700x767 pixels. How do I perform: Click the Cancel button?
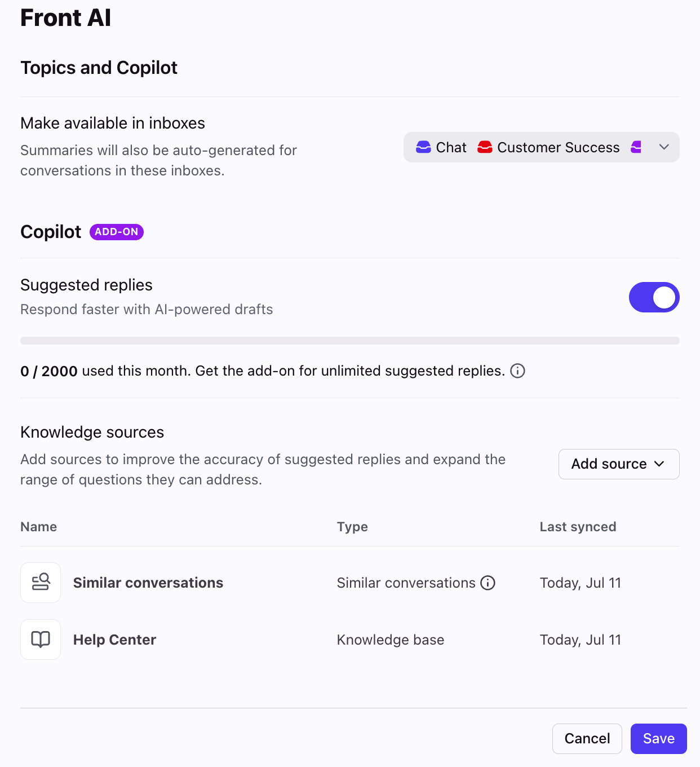point(587,739)
